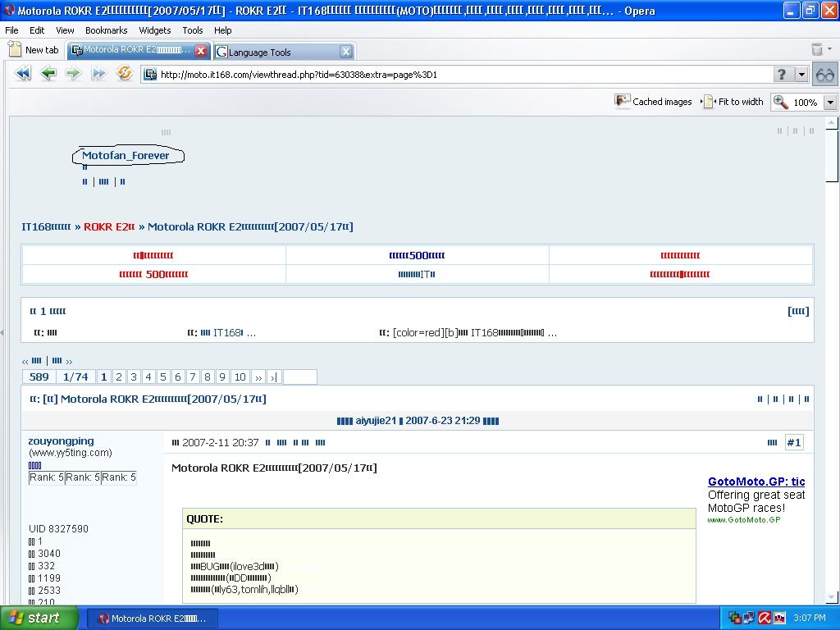Close the Language Tools tab

tap(346, 52)
